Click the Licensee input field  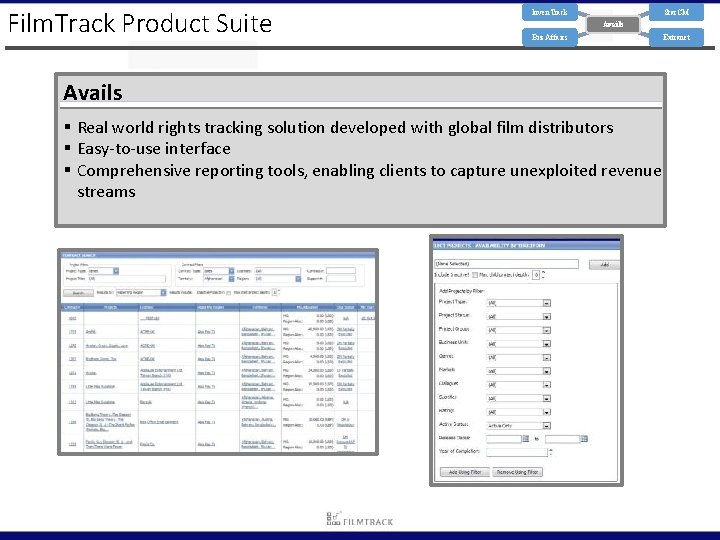(277, 271)
